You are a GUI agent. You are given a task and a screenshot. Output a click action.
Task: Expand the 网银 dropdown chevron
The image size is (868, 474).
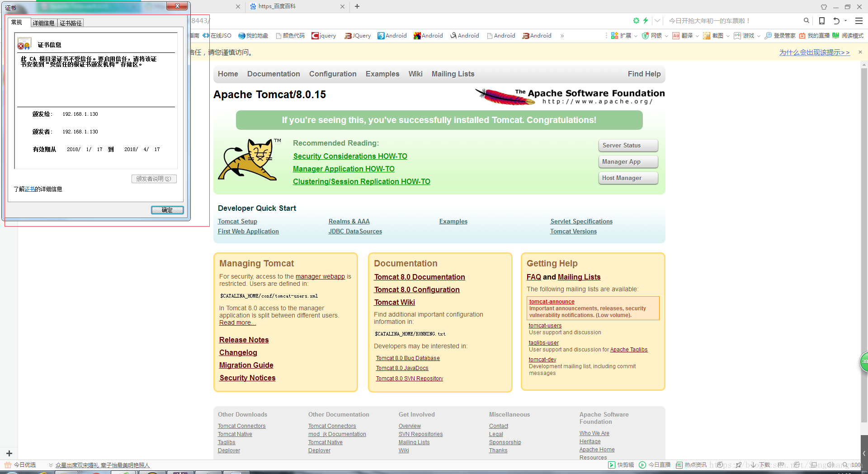pyautogui.click(x=666, y=36)
